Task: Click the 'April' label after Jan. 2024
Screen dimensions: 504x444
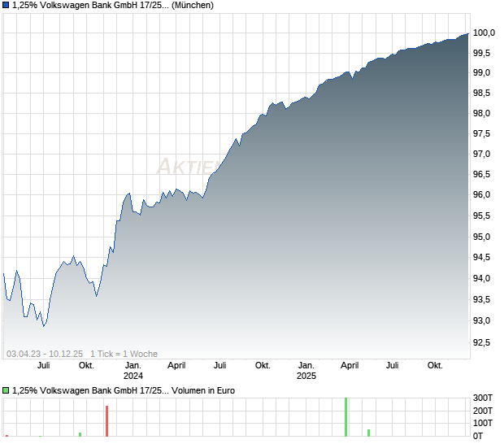Action: pyautogui.click(x=176, y=366)
